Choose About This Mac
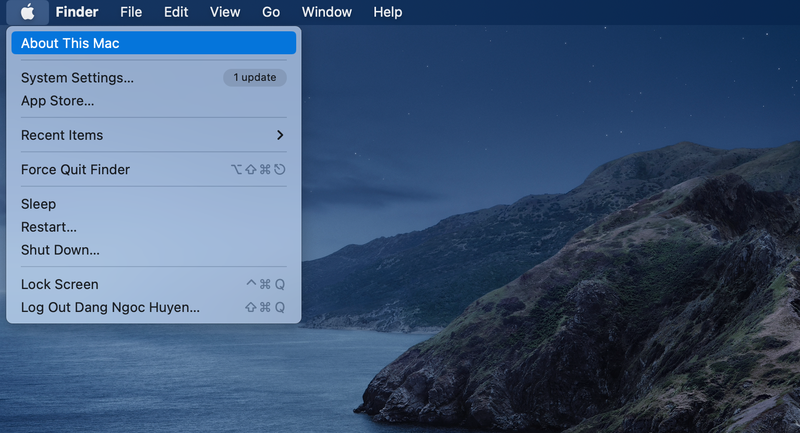This screenshot has width=800, height=433. (x=154, y=43)
